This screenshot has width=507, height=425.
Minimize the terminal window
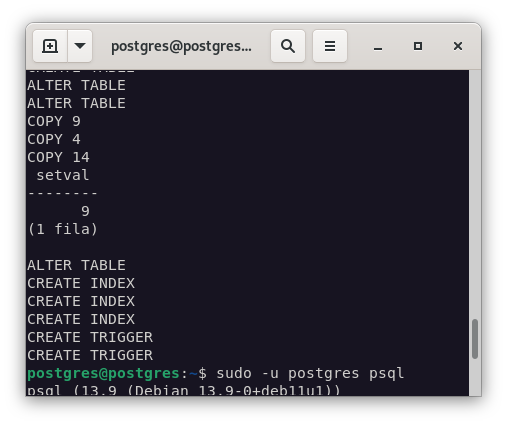[x=378, y=46]
